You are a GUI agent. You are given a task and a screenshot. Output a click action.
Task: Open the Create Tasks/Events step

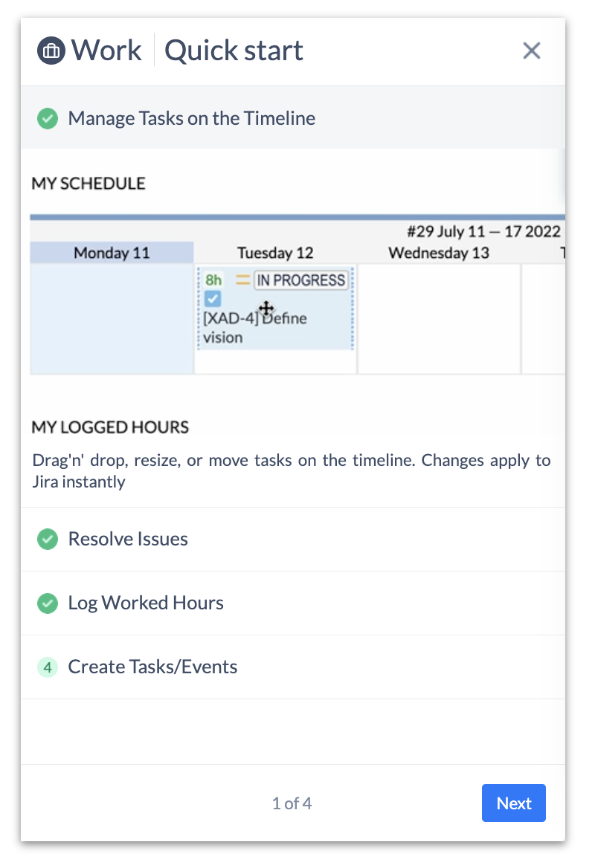tap(152, 667)
